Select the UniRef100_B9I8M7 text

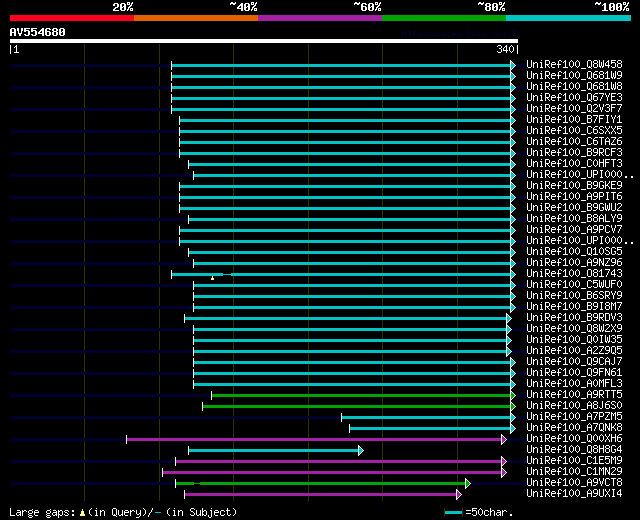[574, 307]
